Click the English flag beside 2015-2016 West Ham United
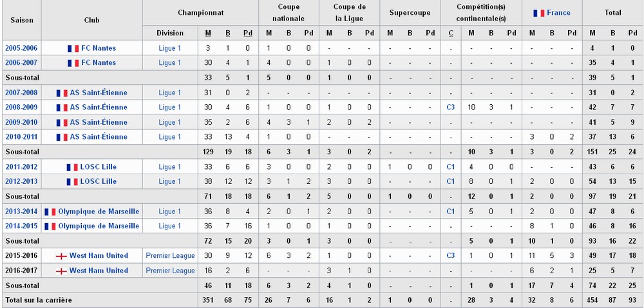 [x=61, y=256]
